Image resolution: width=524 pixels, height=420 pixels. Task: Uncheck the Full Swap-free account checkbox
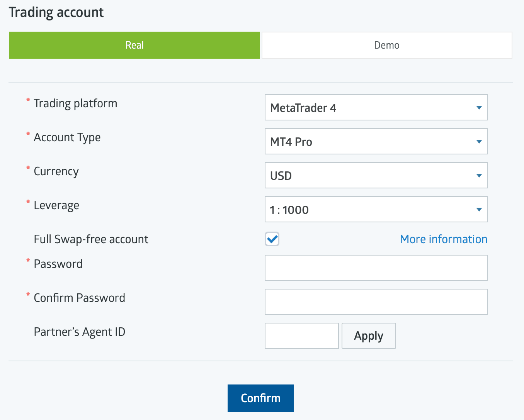(272, 239)
